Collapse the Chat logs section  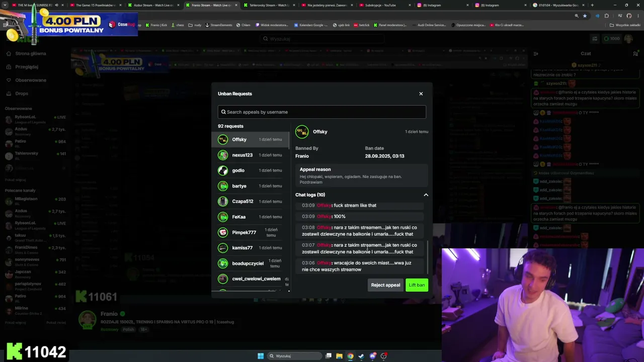426,195
